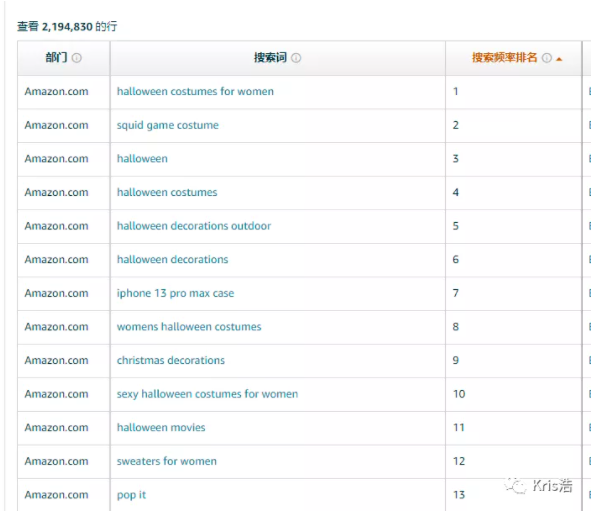Click info icon next to 部门 header
Viewport: 598px width, 518px height.
click(x=77, y=58)
